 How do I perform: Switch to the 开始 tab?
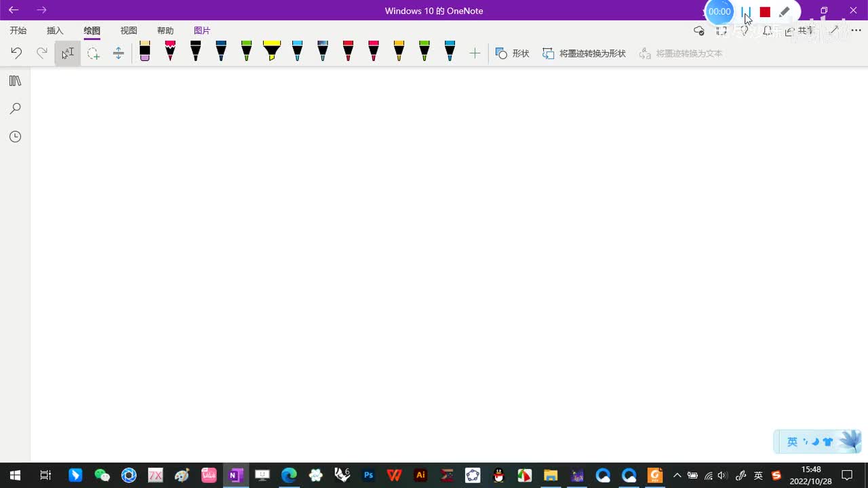(x=18, y=30)
